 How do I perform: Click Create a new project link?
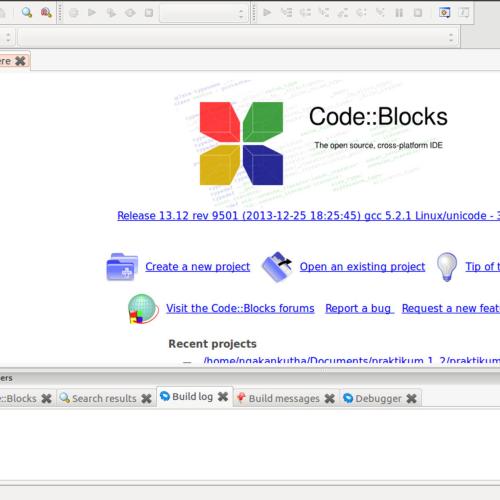[198, 267]
